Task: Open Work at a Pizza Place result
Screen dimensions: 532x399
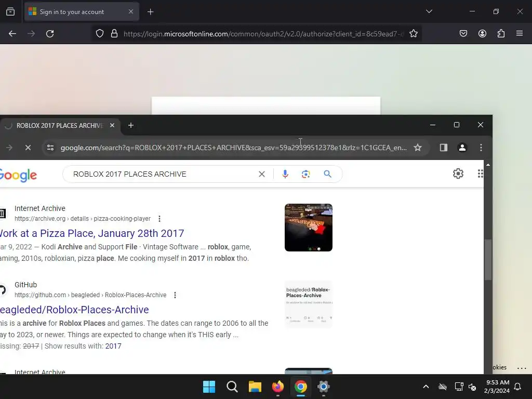Action: coord(92,233)
